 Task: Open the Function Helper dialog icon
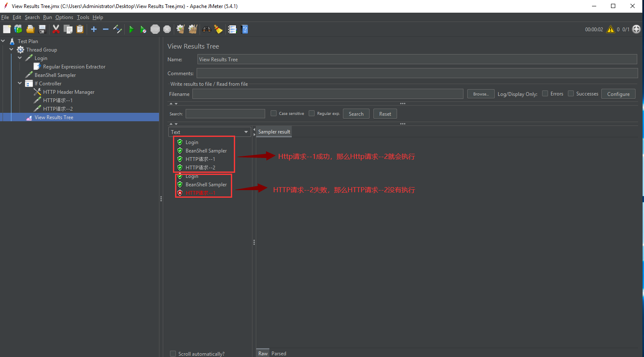(232, 29)
